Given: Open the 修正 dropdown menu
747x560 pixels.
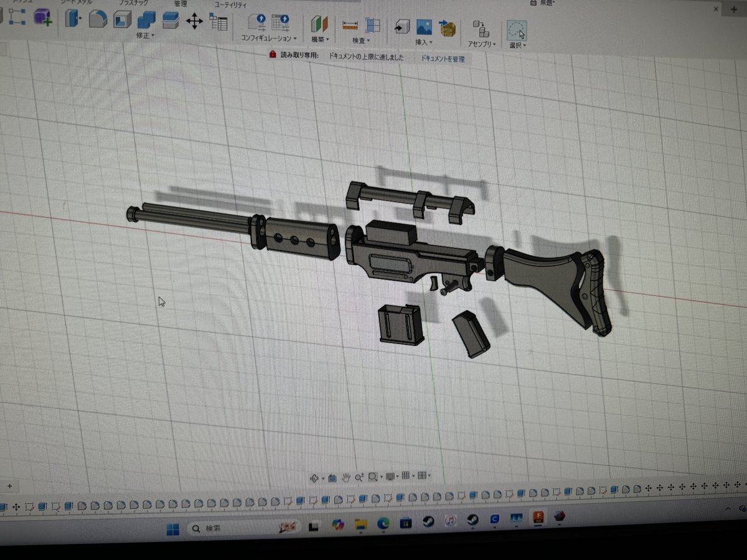Looking at the screenshot, I should coord(146,35).
